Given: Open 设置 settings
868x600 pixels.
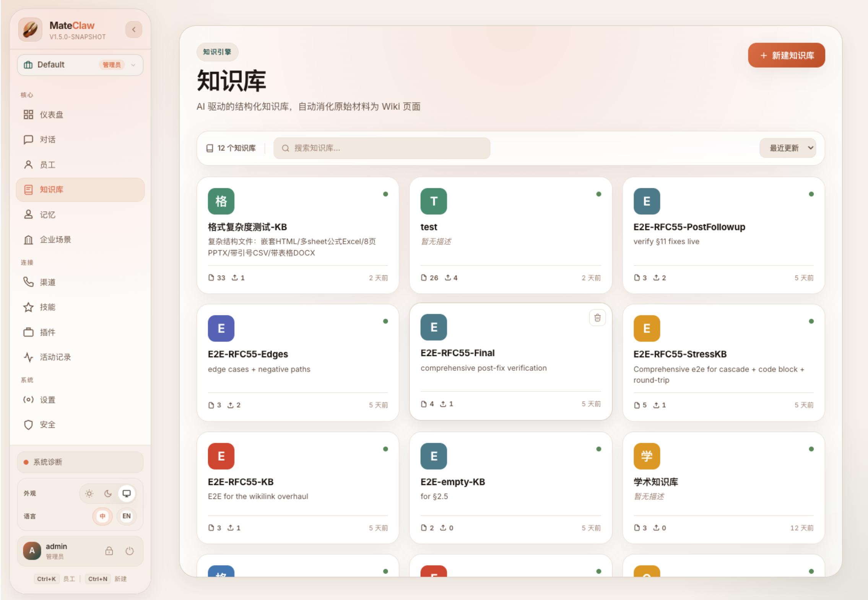Looking at the screenshot, I should pyautogui.click(x=80, y=399).
